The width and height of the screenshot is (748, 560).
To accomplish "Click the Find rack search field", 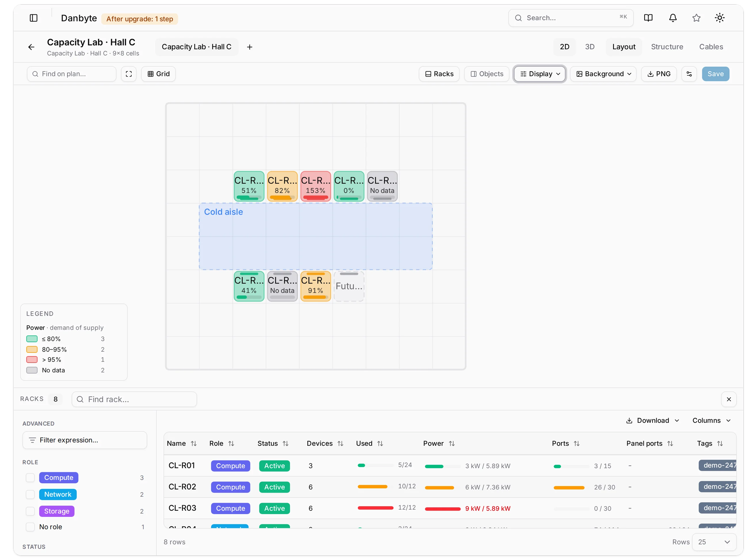I will [x=134, y=399].
